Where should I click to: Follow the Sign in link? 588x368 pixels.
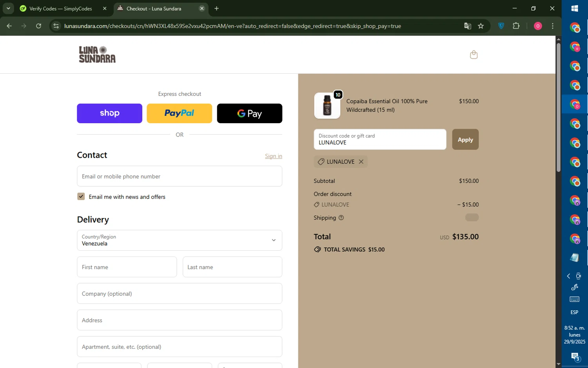tap(274, 156)
